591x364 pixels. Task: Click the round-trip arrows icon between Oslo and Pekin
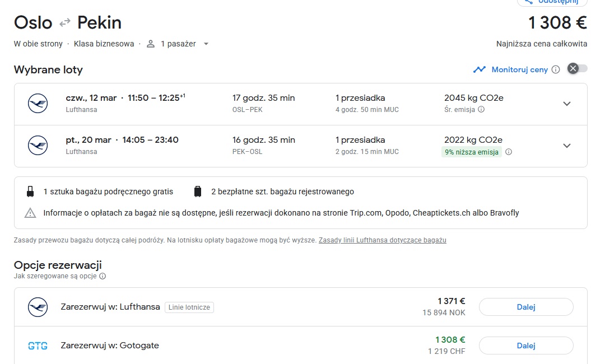coord(65,22)
